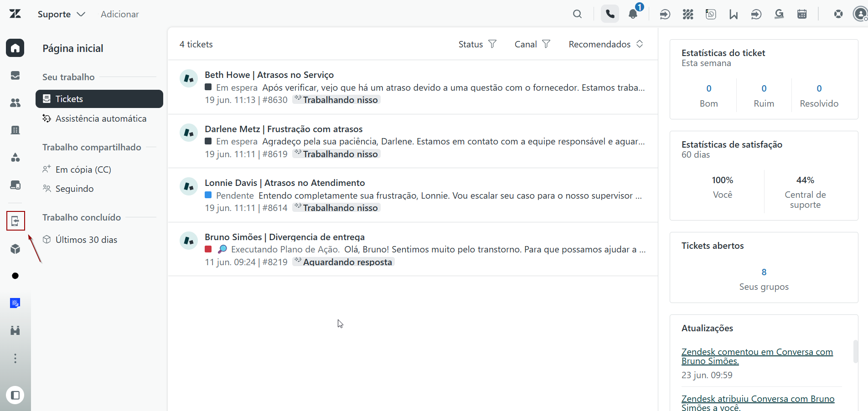Click the Ruim count in ticket statistics
This screenshot has height=411, width=868.
tap(764, 88)
